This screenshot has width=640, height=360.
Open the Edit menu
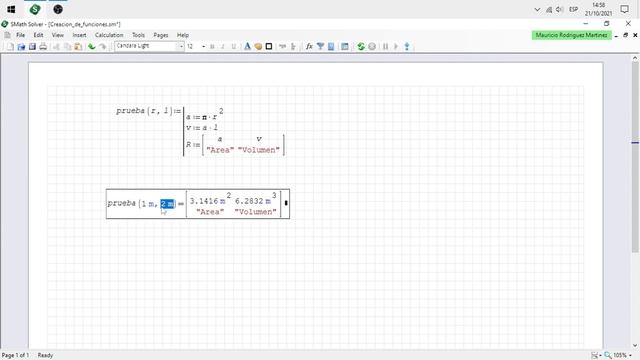[38, 35]
